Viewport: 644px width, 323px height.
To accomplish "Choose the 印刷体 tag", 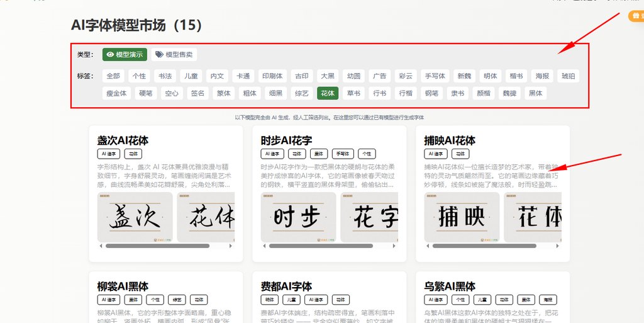I will click(x=272, y=76).
